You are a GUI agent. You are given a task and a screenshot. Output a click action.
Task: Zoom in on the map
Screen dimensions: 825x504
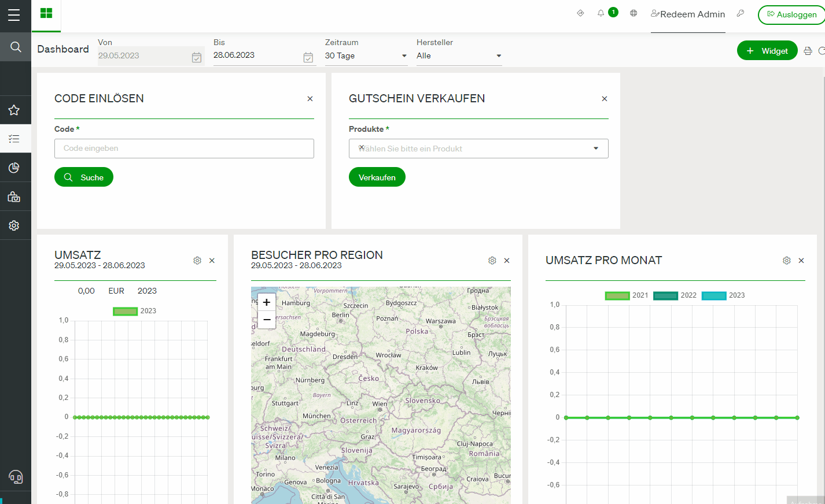point(267,302)
